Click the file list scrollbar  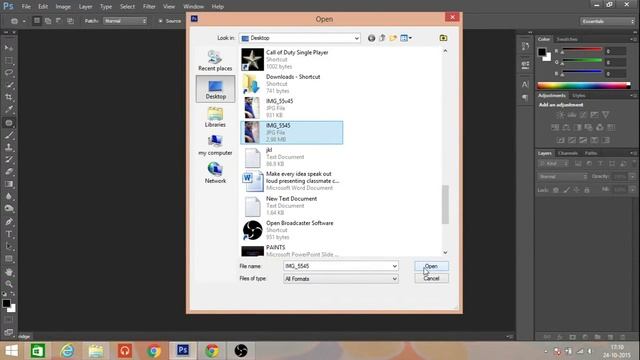point(445,204)
